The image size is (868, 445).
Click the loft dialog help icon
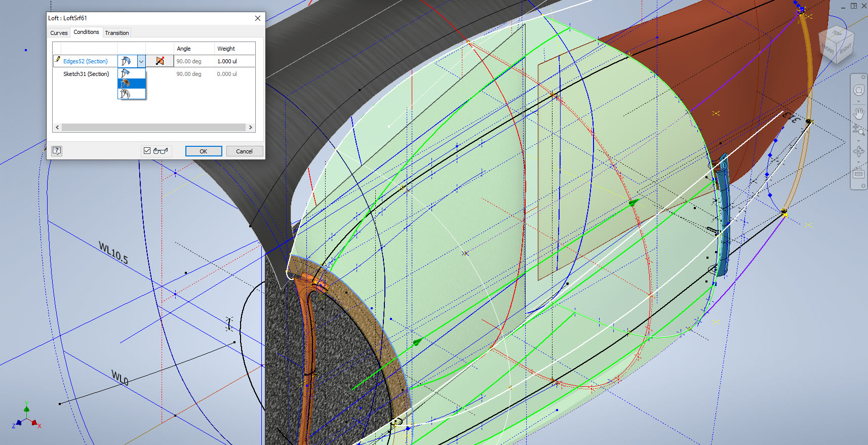pos(57,151)
